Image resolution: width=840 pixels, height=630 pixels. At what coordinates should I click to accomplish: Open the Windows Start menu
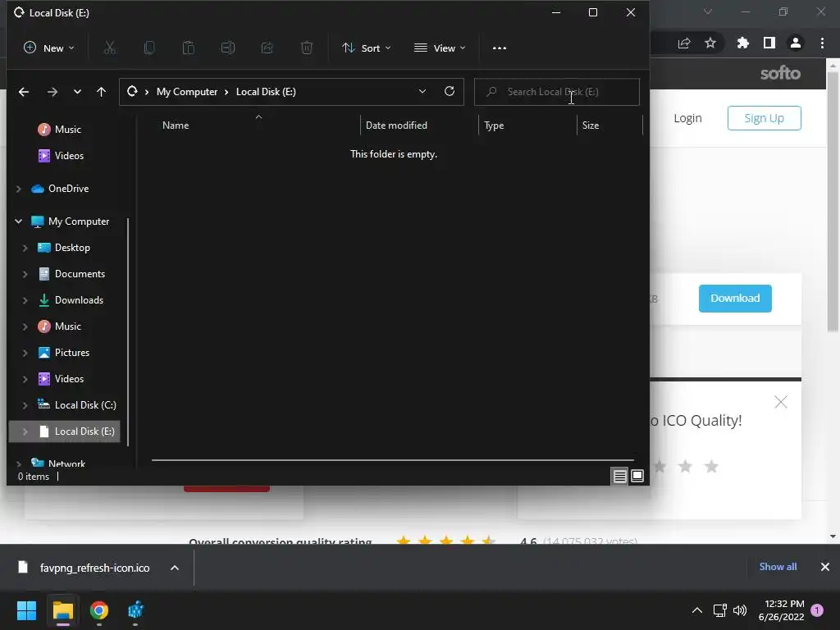point(26,610)
